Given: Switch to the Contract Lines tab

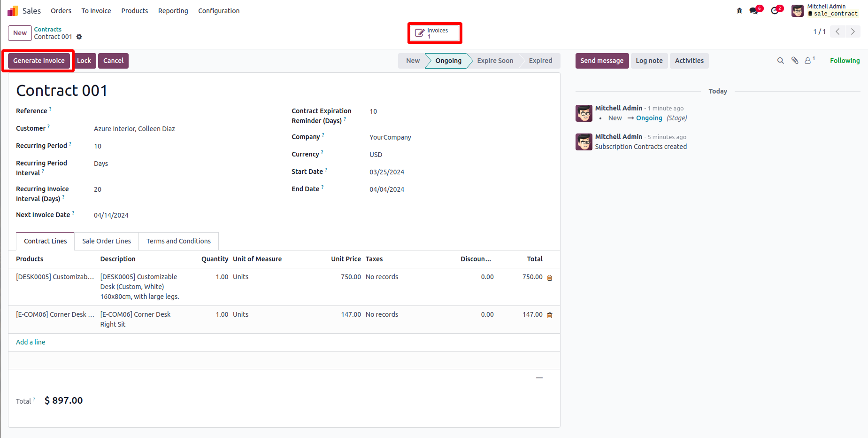Looking at the screenshot, I should [x=46, y=241].
